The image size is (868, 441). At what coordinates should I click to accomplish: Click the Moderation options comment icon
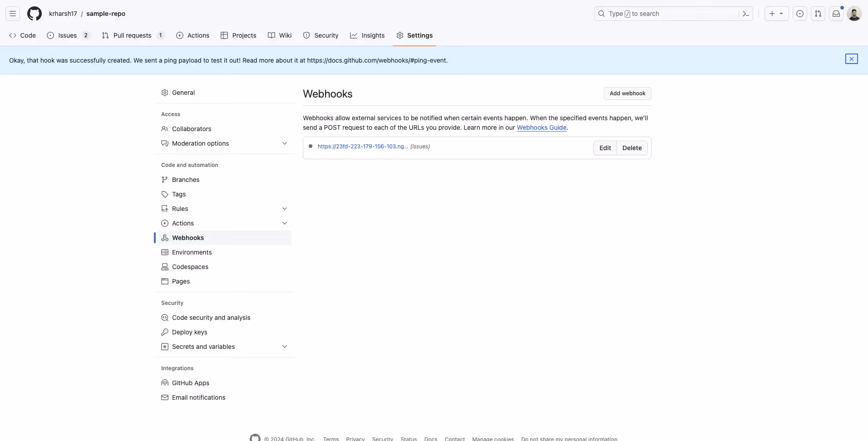tap(165, 143)
